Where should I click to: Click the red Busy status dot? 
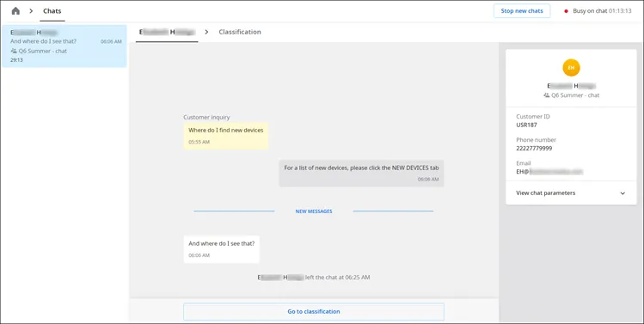click(x=566, y=11)
